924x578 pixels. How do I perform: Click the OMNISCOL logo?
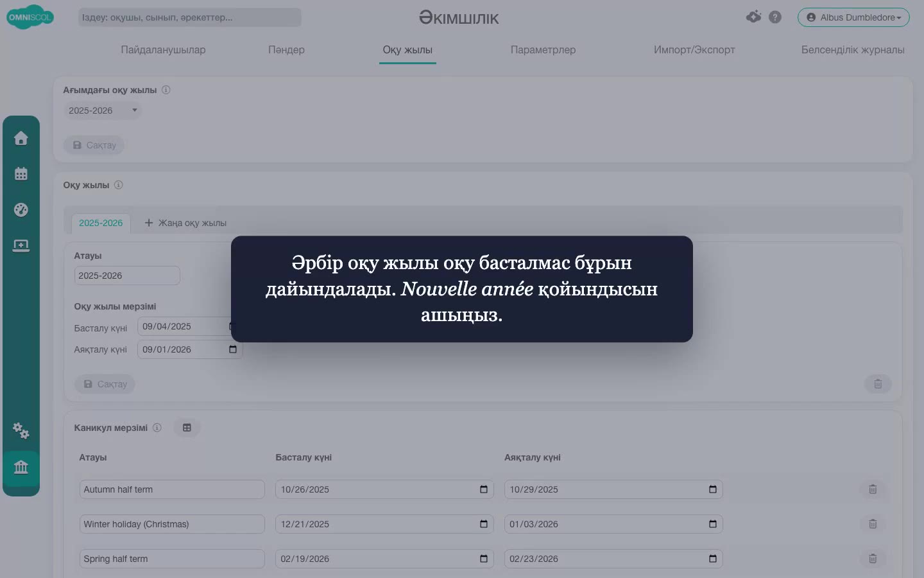[30, 17]
